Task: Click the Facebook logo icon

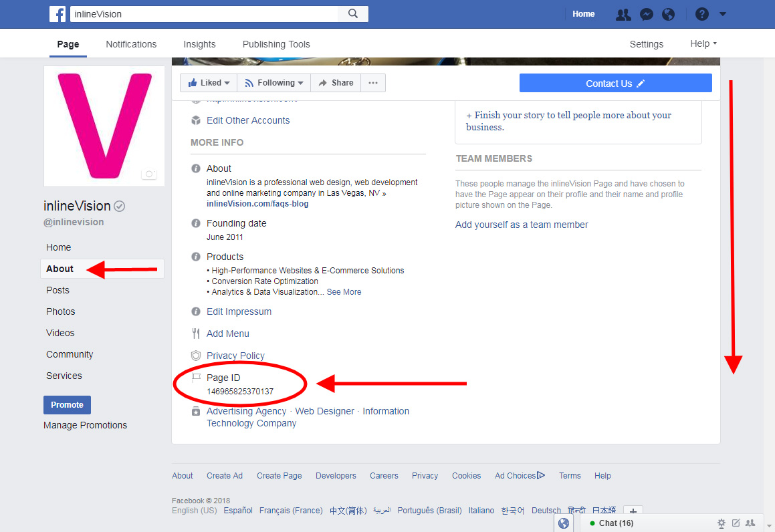Action: click(x=58, y=14)
